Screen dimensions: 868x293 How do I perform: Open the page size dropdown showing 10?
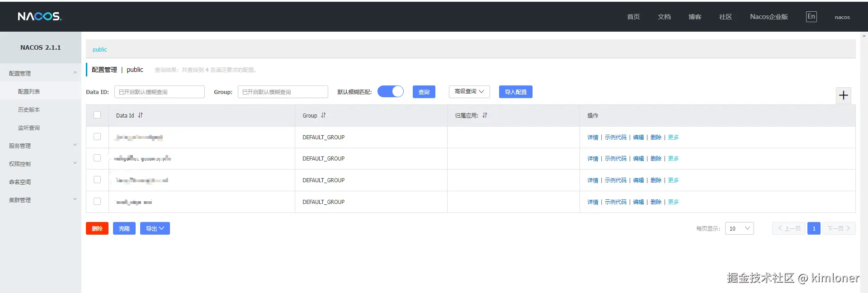(740, 228)
